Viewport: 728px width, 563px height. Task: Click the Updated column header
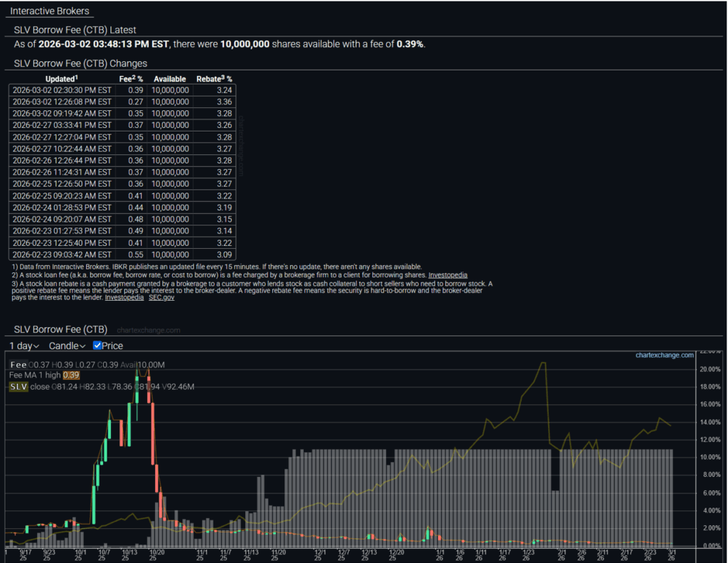(x=62, y=79)
